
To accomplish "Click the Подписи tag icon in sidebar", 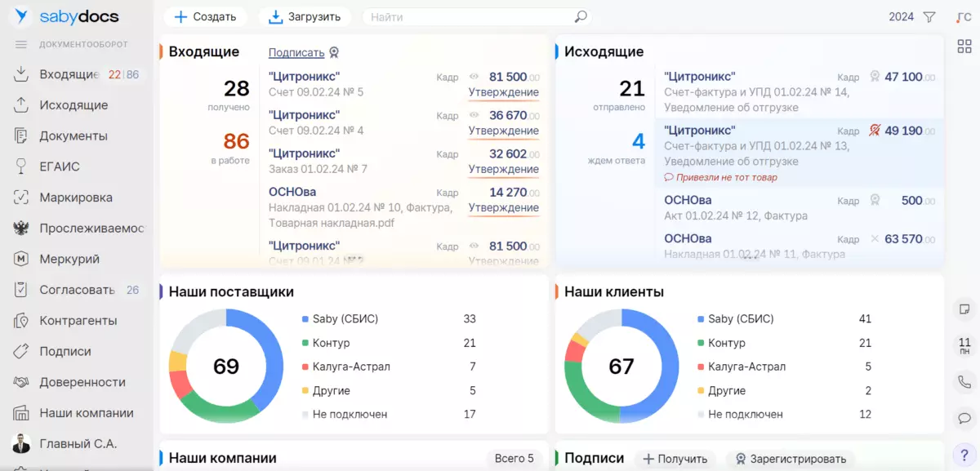I will 21,351.
